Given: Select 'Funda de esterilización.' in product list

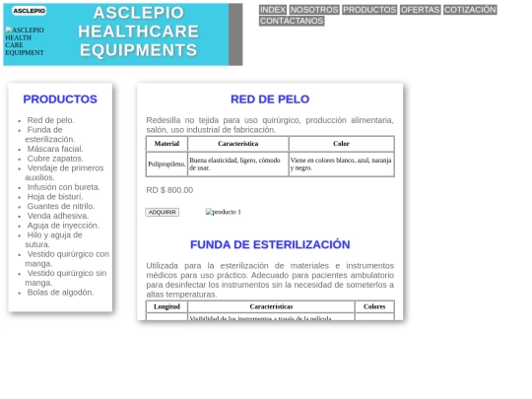Looking at the screenshot, I should pyautogui.click(x=50, y=135).
